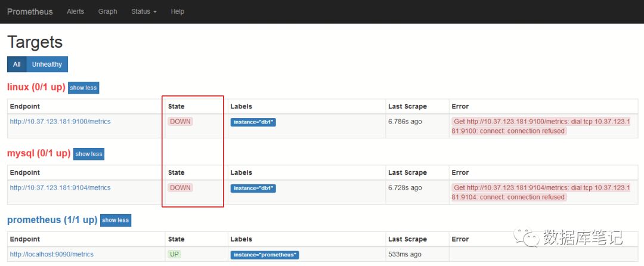Click the instance="prometheus" label badge
Screen dimensions: 644x266
pos(265,255)
